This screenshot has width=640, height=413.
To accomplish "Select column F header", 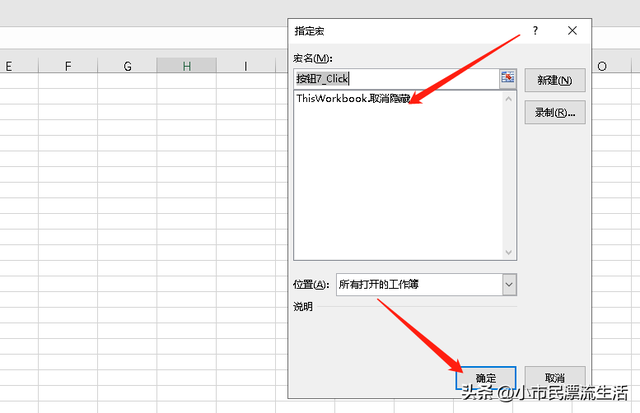I will click(68, 66).
